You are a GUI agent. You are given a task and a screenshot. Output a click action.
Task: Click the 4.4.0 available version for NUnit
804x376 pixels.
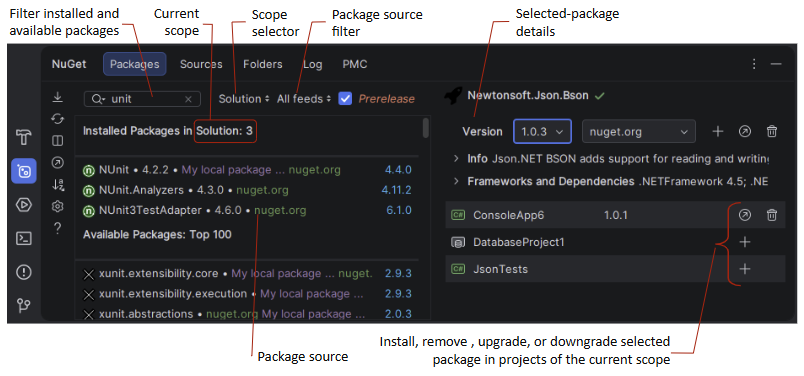coord(398,170)
